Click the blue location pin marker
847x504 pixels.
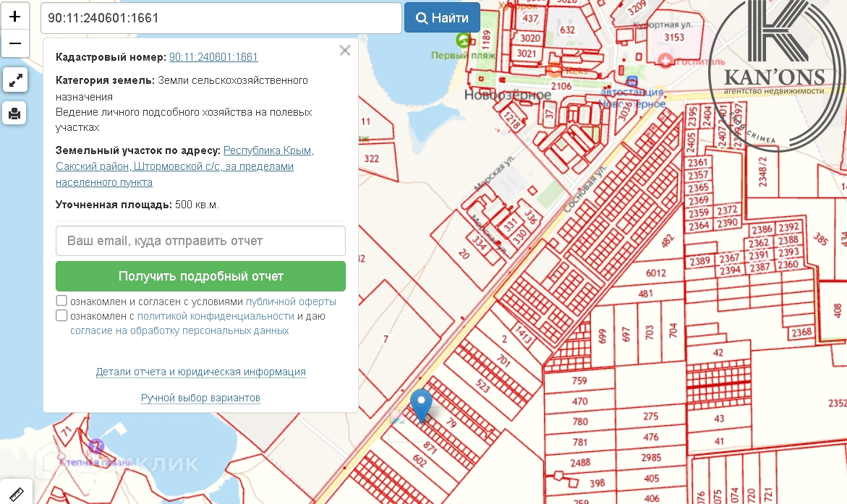coord(421,403)
